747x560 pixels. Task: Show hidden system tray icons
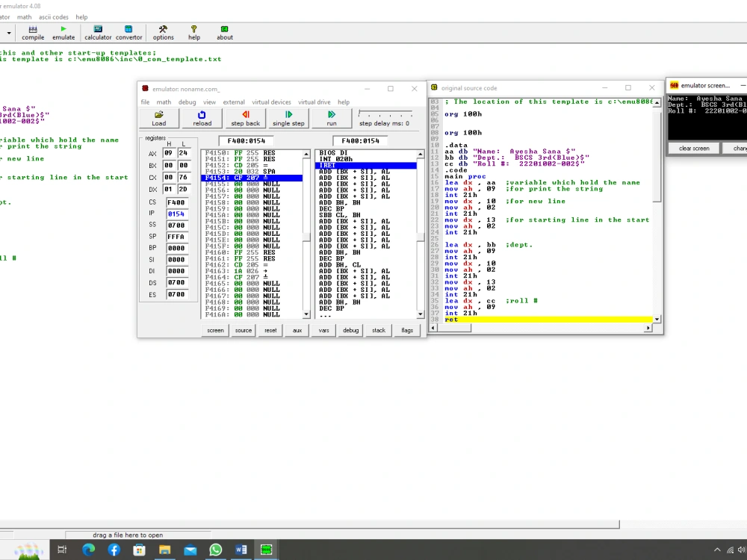pos(717,550)
